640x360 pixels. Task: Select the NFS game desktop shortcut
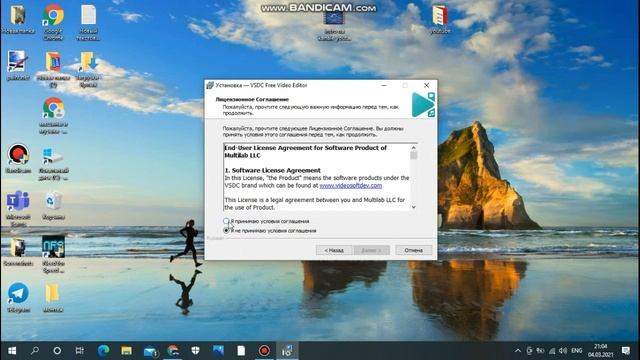pyautogui.click(x=53, y=255)
